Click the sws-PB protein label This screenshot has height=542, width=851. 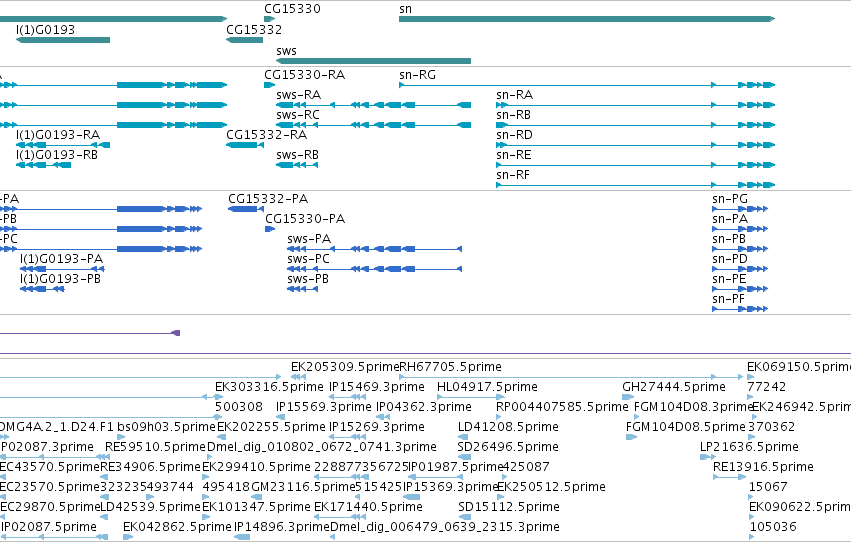308,279
